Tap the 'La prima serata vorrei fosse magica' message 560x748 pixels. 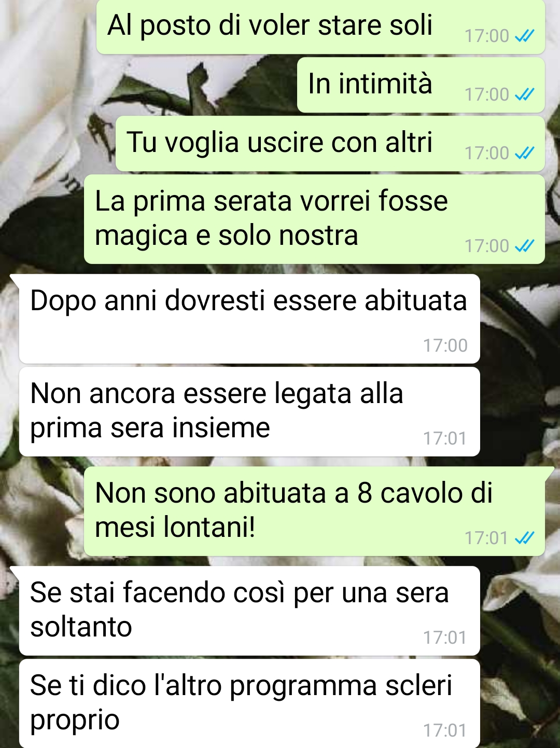click(314, 219)
